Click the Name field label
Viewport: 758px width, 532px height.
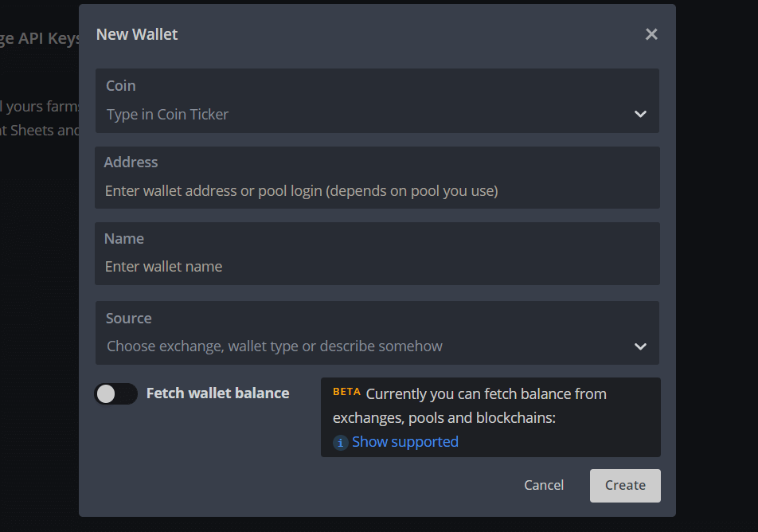[x=124, y=239]
